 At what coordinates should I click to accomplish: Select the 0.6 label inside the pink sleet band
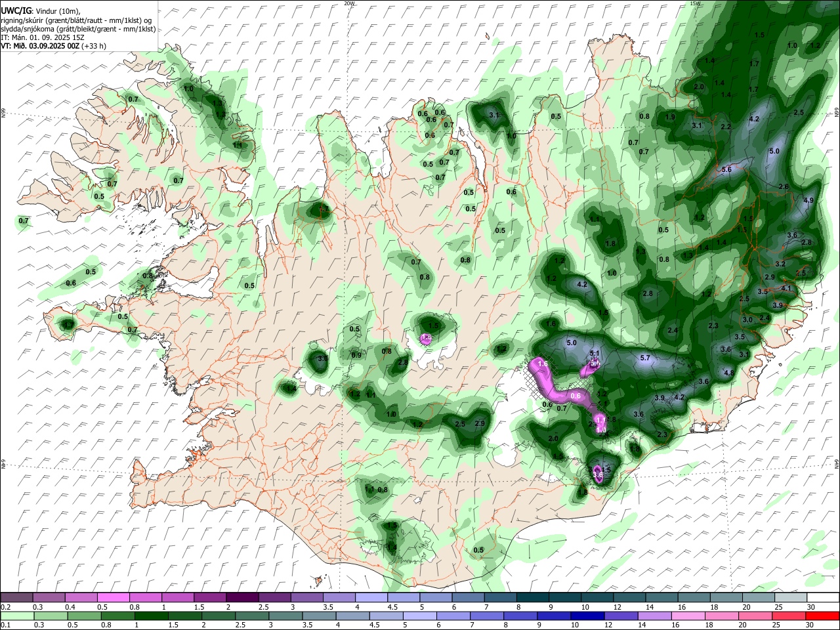click(576, 396)
